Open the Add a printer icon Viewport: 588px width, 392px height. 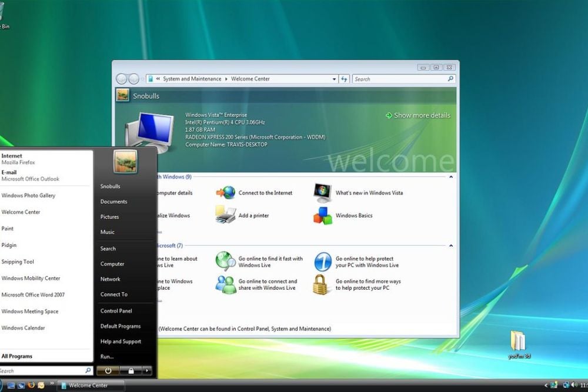(x=225, y=215)
